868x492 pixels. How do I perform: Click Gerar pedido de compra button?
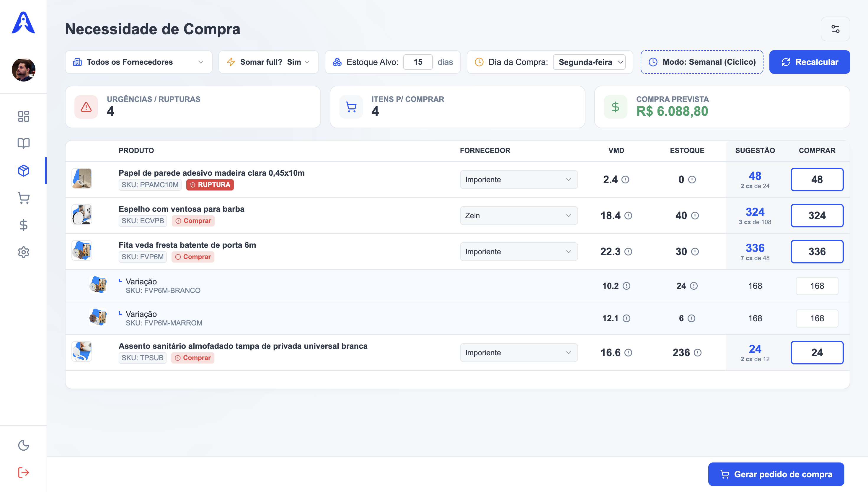(x=776, y=474)
